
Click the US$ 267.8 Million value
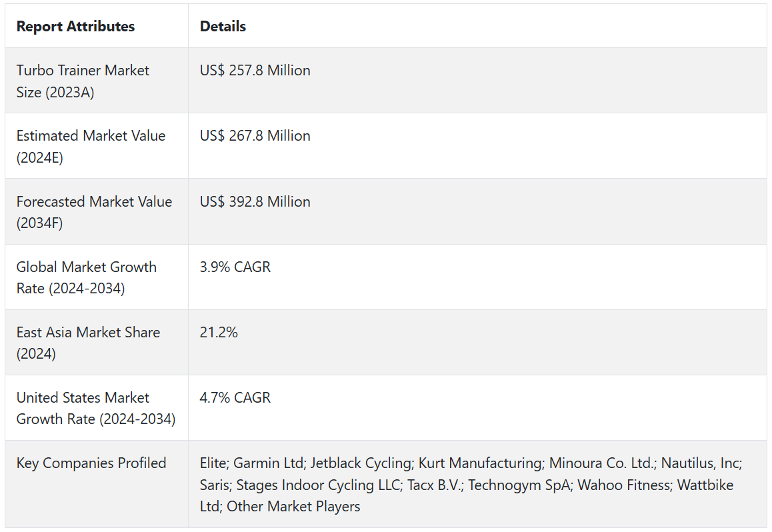click(255, 136)
